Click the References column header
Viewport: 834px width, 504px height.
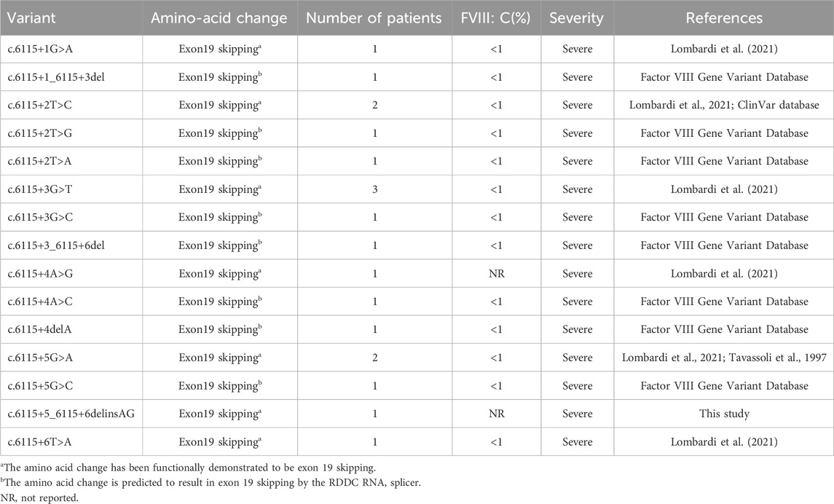click(x=723, y=17)
